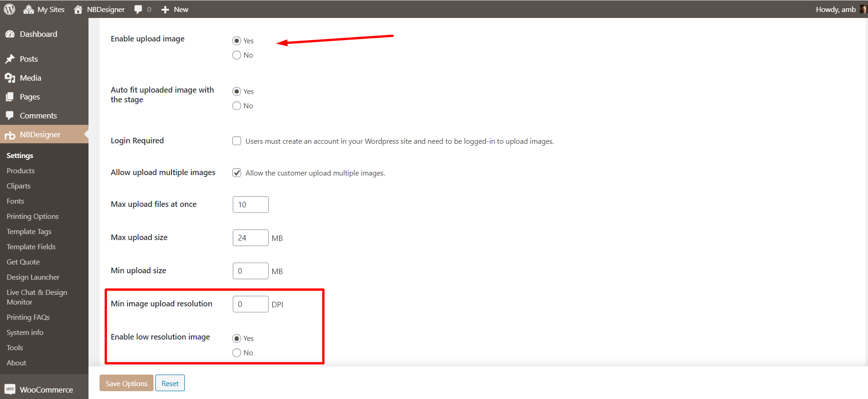Click the Max upload size field

(x=251, y=238)
